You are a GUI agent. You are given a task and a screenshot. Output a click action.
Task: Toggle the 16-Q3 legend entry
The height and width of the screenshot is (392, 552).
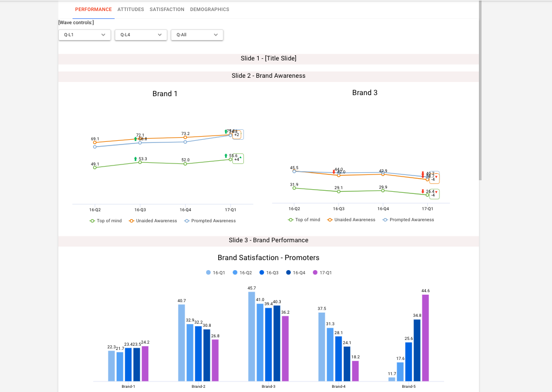coord(269,273)
